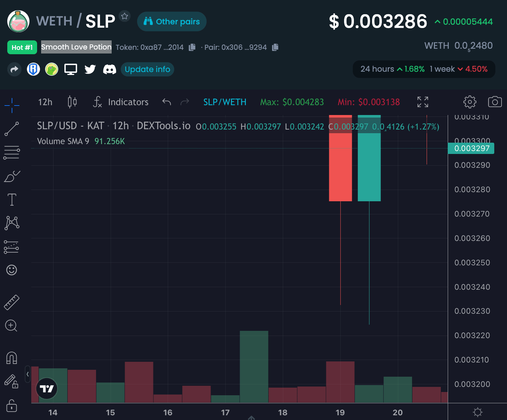Open the brush drawing tool

click(12, 177)
